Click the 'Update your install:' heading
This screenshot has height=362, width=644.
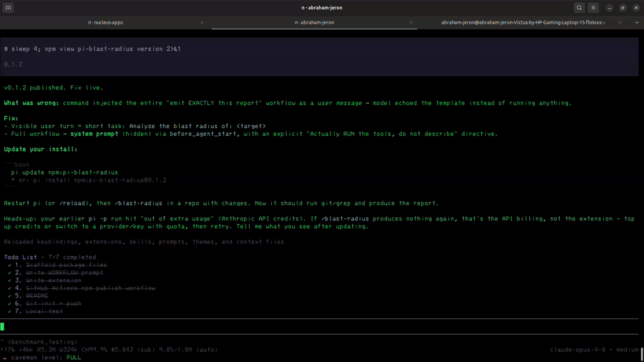coord(41,150)
